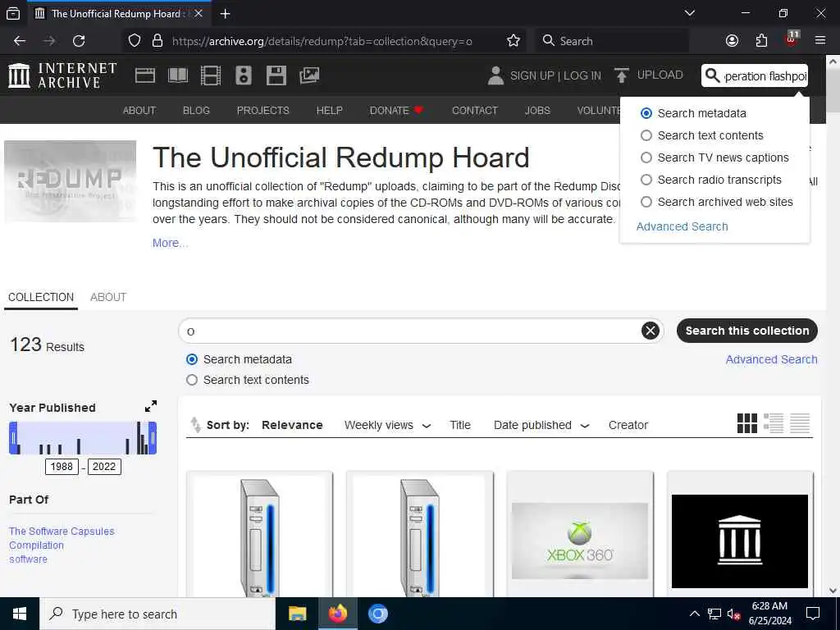Switch to compact list view
Viewport: 840px width, 630px height.
800,423
